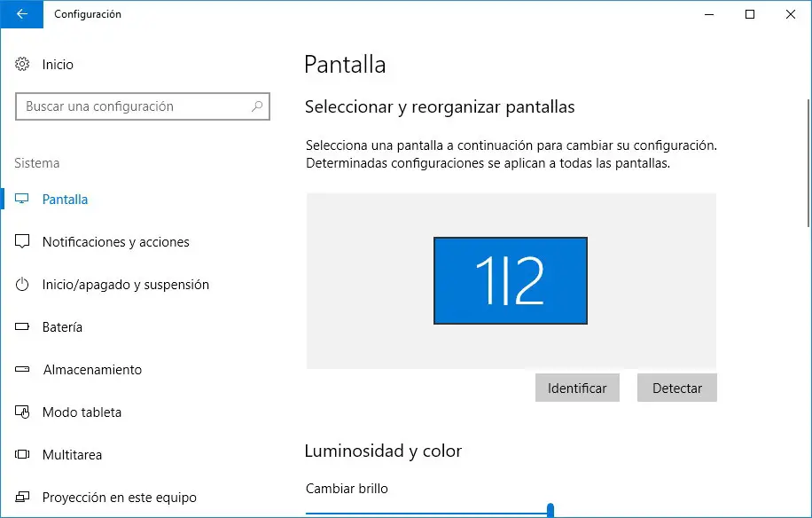812x518 pixels.
Task: Click the Multitarea icon
Action: pos(23,455)
